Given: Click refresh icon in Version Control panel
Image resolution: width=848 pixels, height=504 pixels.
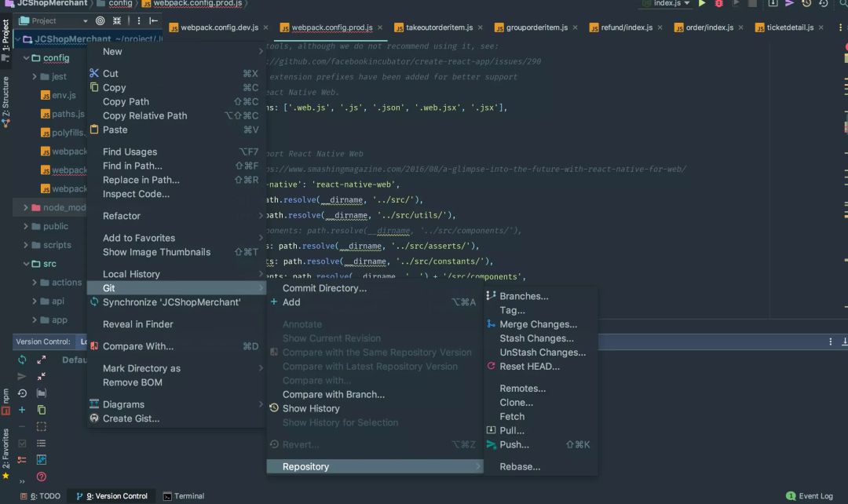Looking at the screenshot, I should 22,360.
